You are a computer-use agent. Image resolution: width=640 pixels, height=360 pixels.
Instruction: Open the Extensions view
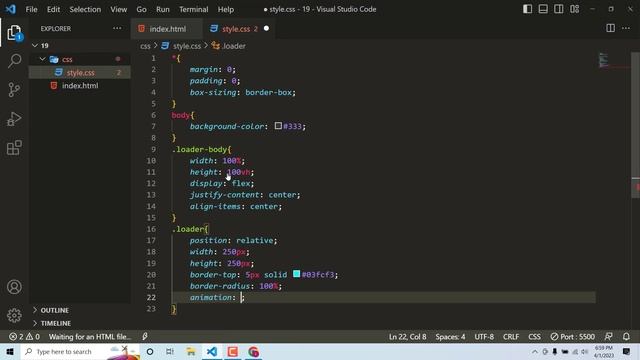tap(14, 148)
